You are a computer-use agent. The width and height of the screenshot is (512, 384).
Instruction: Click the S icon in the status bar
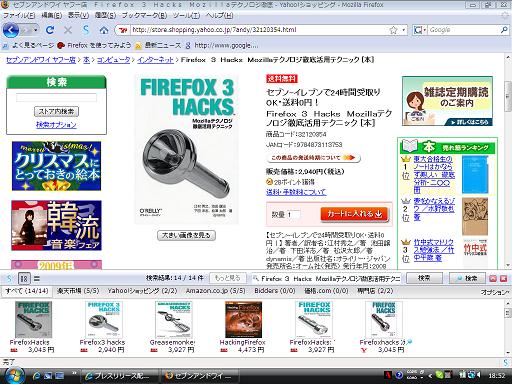(507, 362)
